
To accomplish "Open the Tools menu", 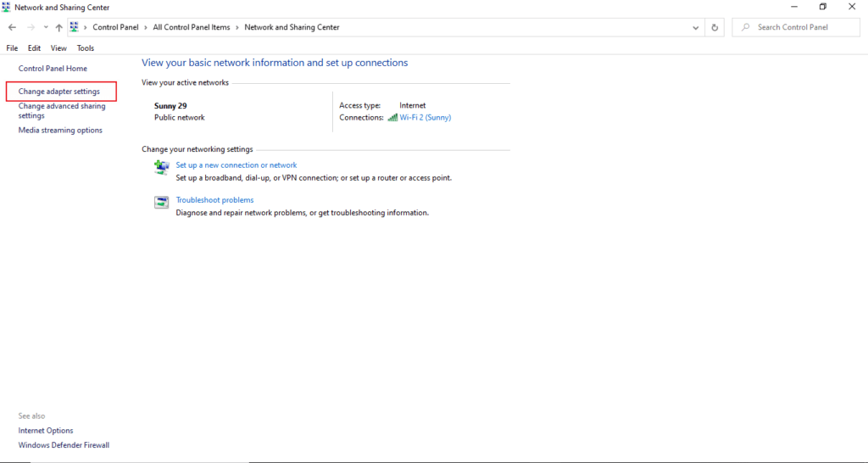I will click(x=86, y=48).
